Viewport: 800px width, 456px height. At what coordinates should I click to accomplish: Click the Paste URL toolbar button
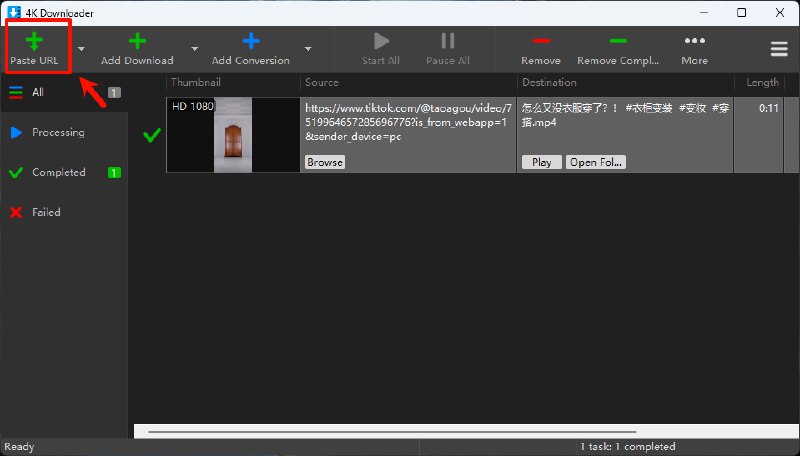pyautogui.click(x=36, y=47)
